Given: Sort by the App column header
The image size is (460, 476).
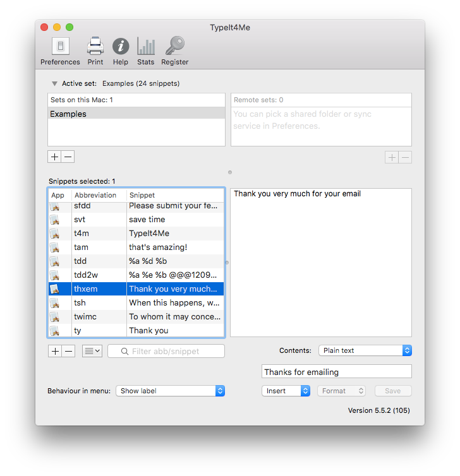Looking at the screenshot, I should (x=60, y=195).
